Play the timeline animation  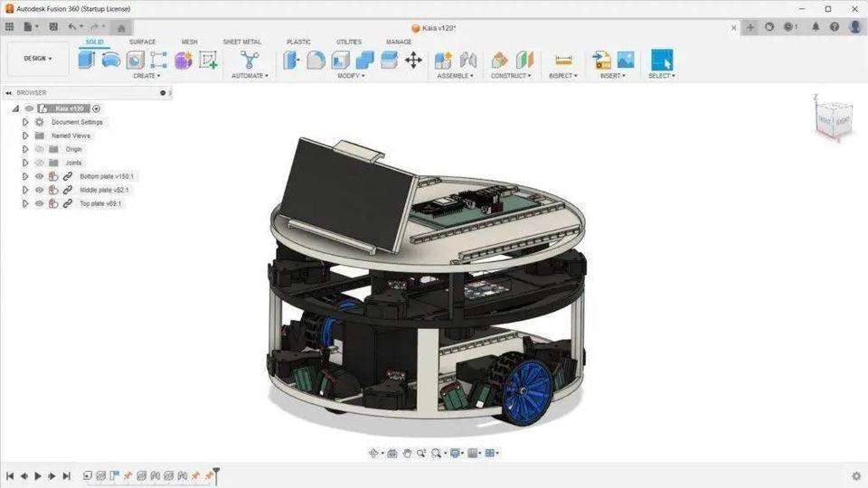(38, 476)
